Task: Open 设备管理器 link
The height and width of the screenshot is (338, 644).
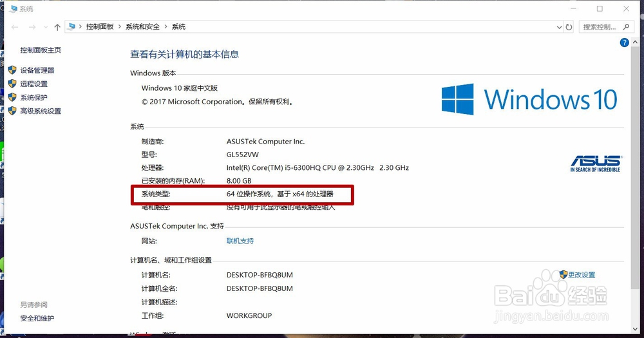Action: click(x=37, y=70)
